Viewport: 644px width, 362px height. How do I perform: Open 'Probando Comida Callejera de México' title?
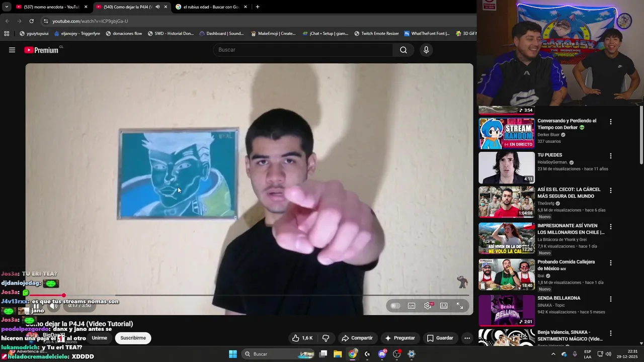point(566,265)
